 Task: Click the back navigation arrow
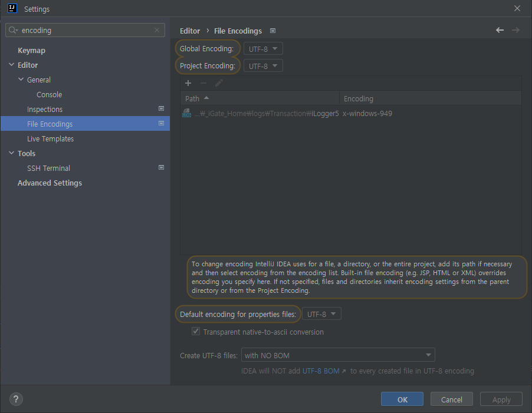[500, 30]
